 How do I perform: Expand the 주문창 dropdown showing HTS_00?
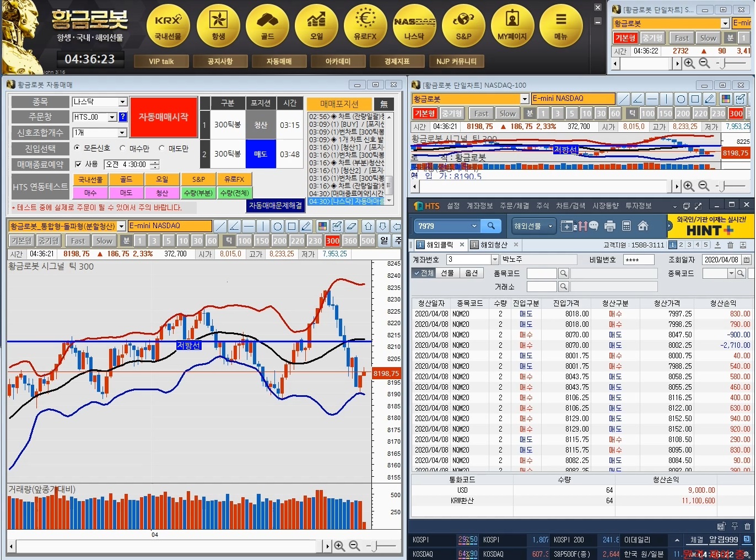pos(112,117)
